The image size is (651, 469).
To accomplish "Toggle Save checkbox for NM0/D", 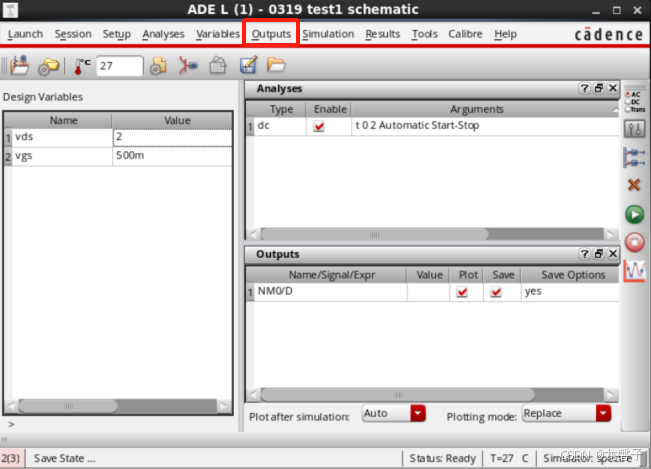I will tap(496, 292).
